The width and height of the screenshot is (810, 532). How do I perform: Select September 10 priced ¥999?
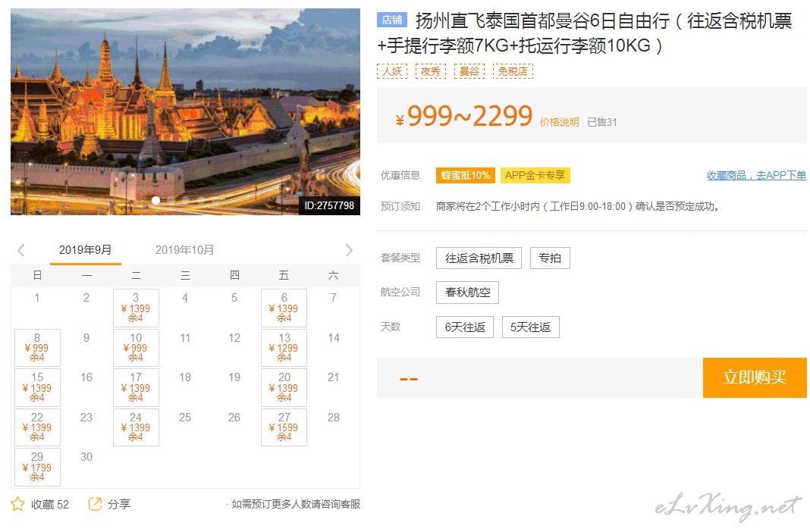tap(136, 348)
